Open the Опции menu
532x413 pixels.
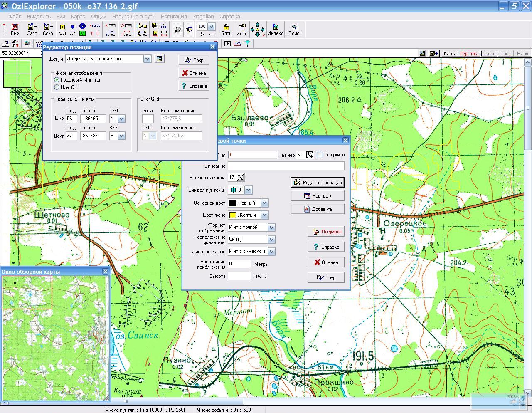coord(99,16)
